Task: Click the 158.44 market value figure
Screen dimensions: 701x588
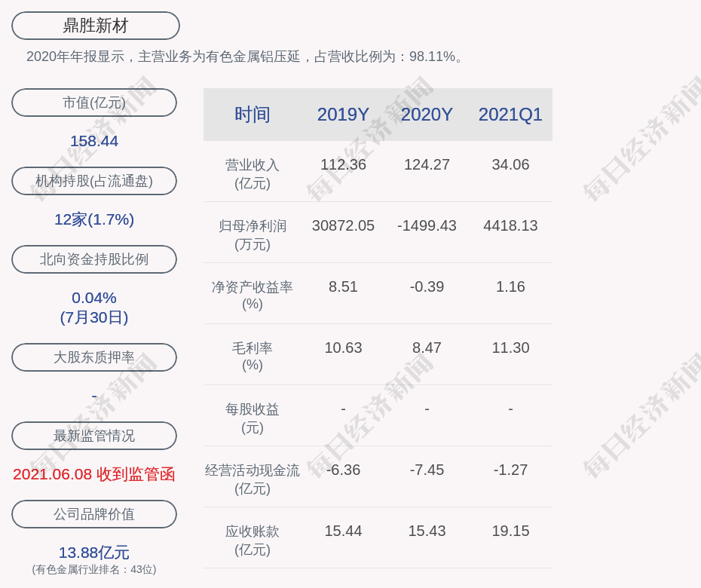Action: click(x=94, y=141)
